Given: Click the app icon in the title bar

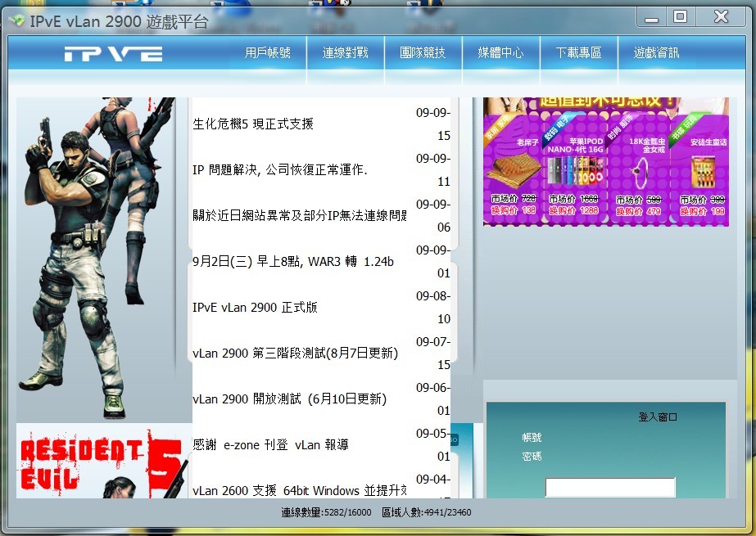Looking at the screenshot, I should click(x=17, y=20).
